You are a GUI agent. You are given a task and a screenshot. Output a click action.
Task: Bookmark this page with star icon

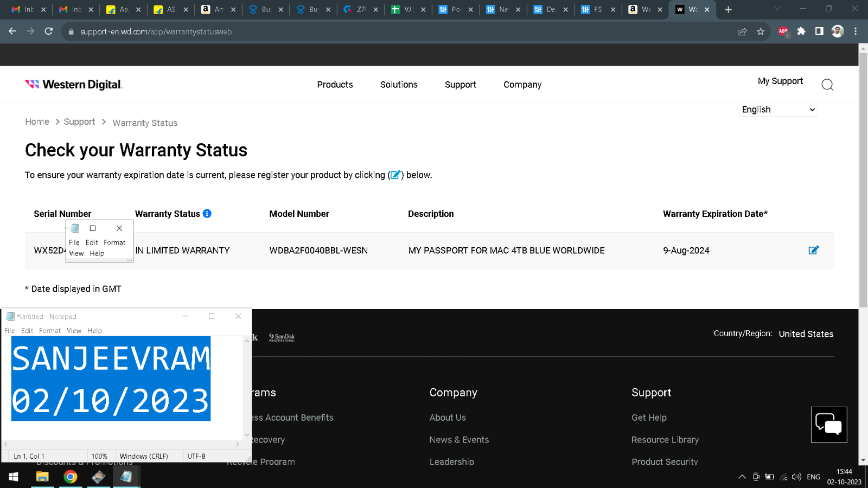pyautogui.click(x=761, y=31)
